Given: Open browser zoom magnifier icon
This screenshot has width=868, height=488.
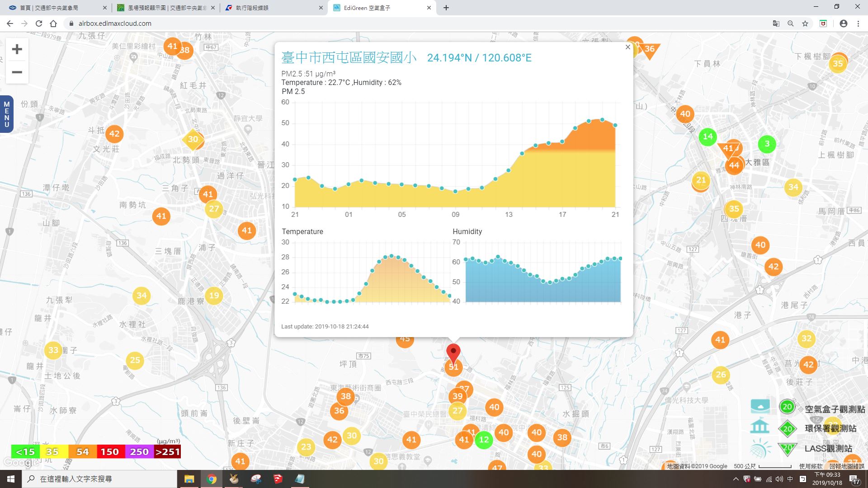Looking at the screenshot, I should pyautogui.click(x=790, y=23).
